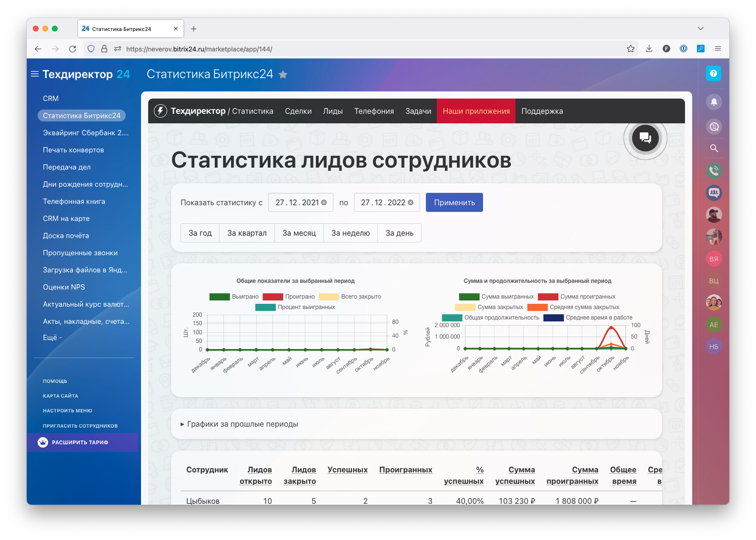Image resolution: width=756 pixels, height=540 pixels.
Task: Show statistics За год
Action: (x=200, y=233)
